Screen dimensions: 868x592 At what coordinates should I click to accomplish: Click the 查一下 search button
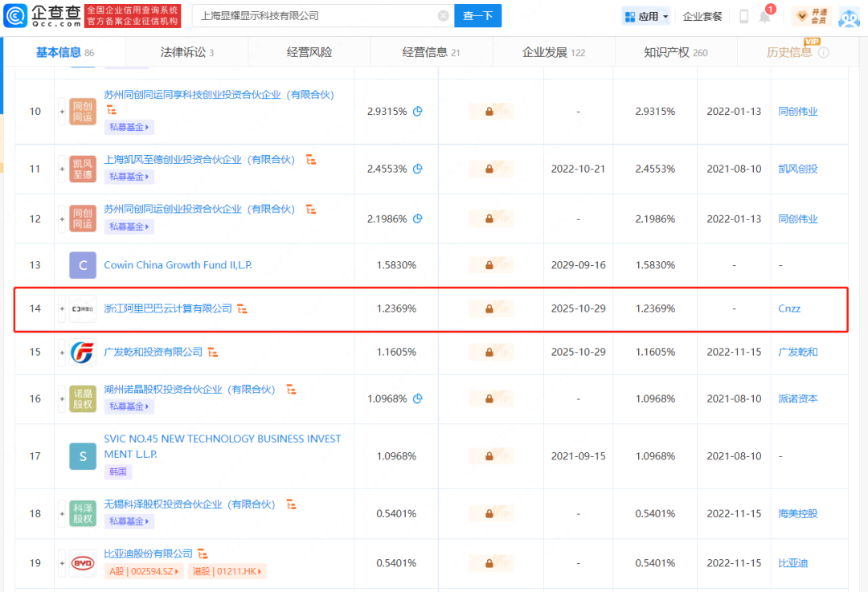[477, 15]
